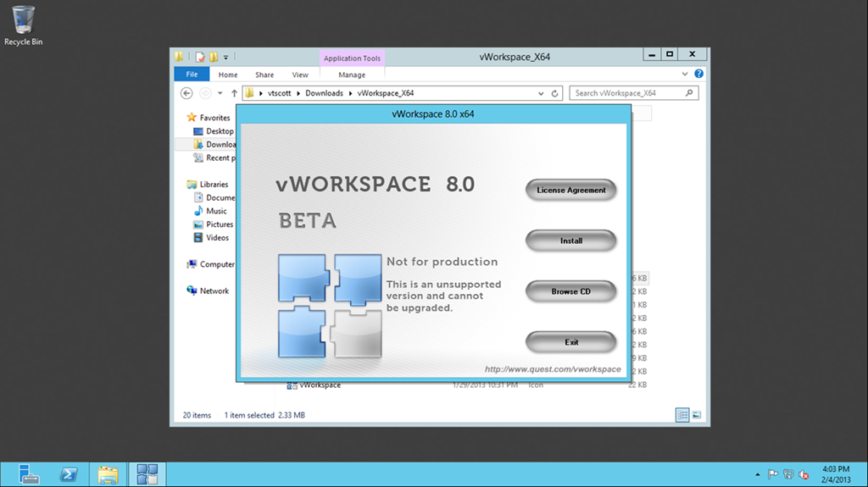Click the muted volume tray icon
This screenshot has width=868, height=487.
804,474
